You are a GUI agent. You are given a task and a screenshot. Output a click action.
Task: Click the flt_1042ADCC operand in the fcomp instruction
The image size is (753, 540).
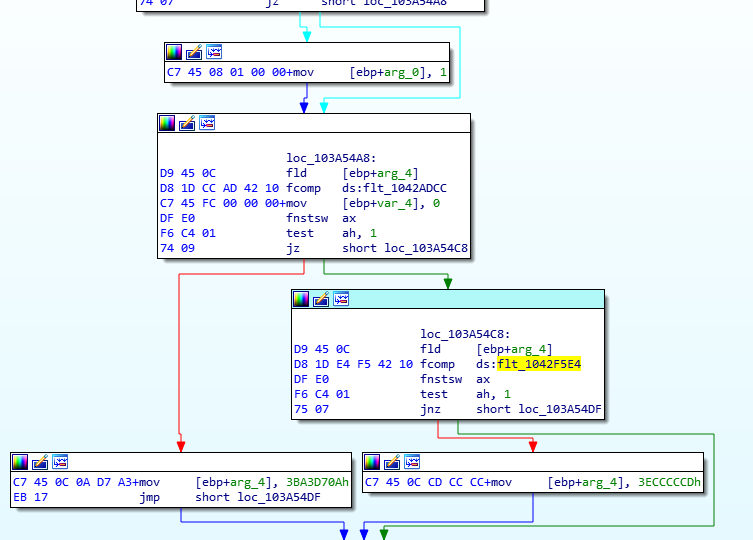tap(405, 188)
